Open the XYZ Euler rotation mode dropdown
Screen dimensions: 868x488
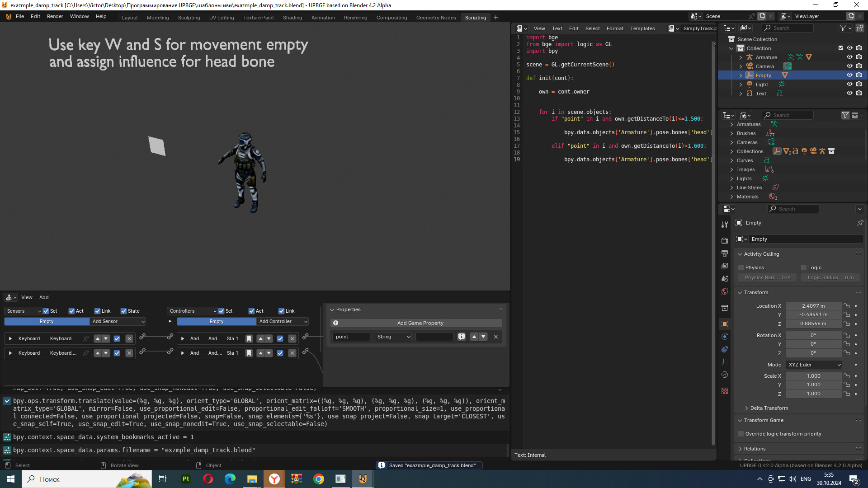814,365
